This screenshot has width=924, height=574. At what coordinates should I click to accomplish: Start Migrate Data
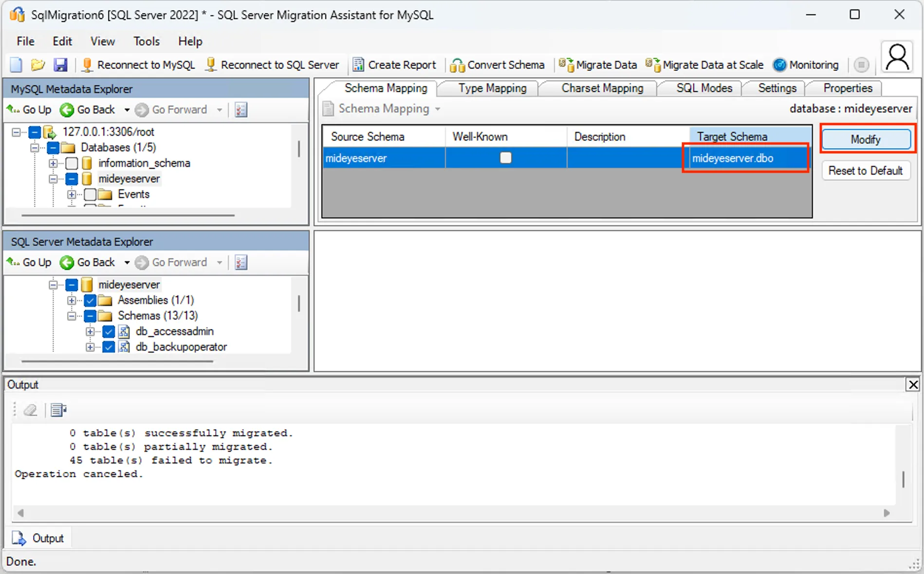coord(598,65)
